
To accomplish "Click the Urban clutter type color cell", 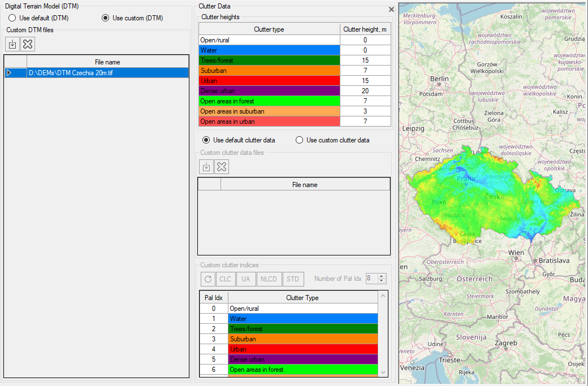I will (269, 81).
